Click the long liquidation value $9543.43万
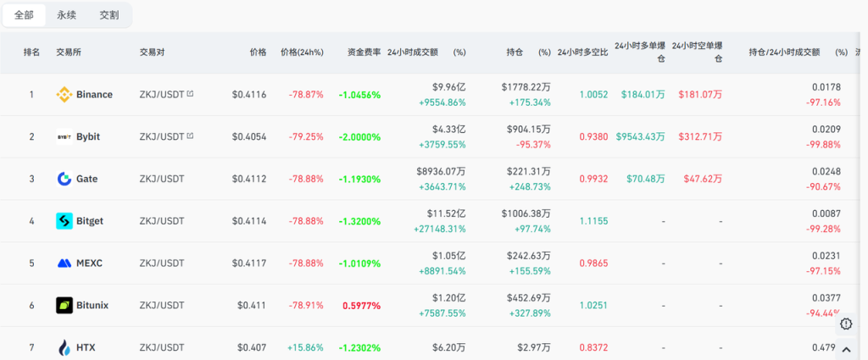 (641, 136)
